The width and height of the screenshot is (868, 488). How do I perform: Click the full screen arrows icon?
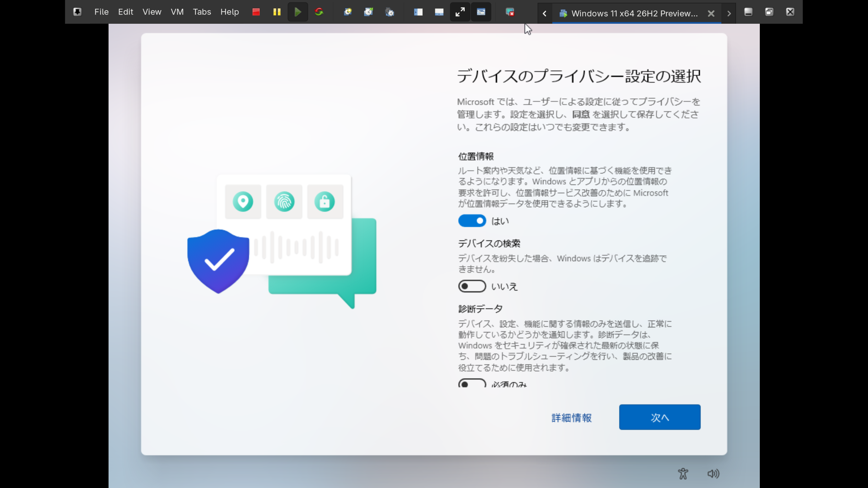460,12
